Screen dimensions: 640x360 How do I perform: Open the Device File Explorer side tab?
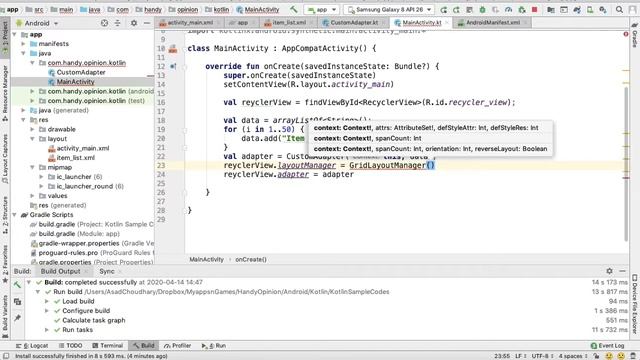[635, 304]
